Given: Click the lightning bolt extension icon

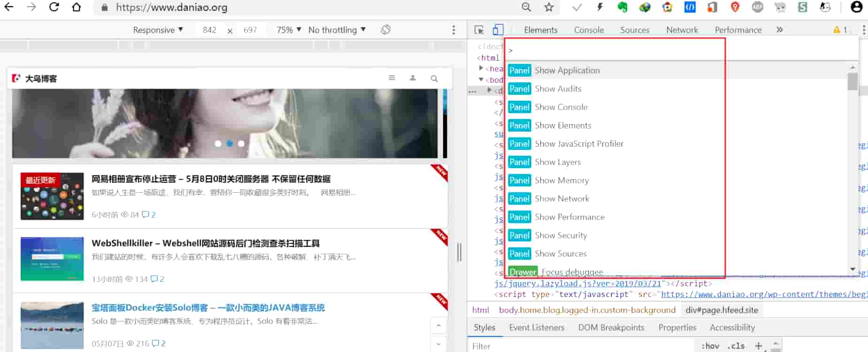Looking at the screenshot, I should pos(599,7).
